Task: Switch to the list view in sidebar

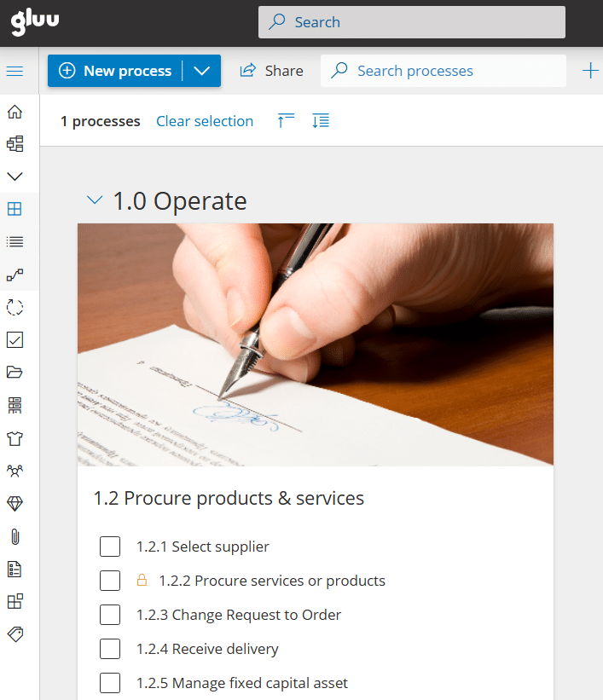Action: click(14, 241)
